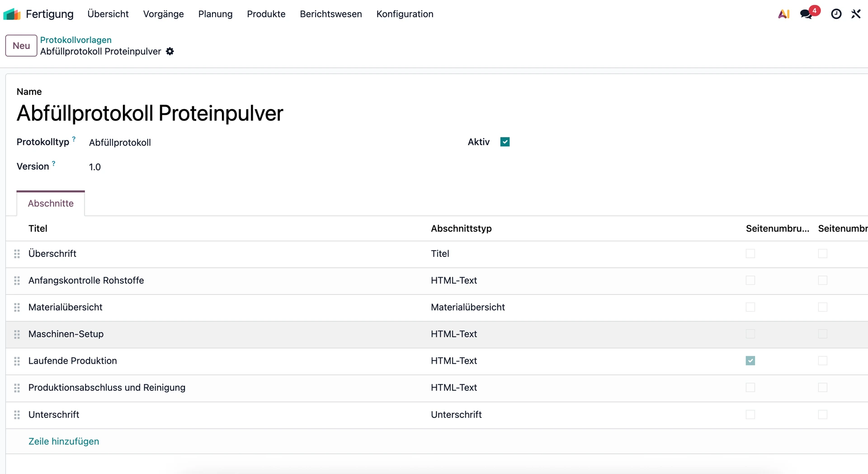Edit the Name field Abfüllprotokoll Proteinpulver
868x474 pixels.
tap(150, 113)
